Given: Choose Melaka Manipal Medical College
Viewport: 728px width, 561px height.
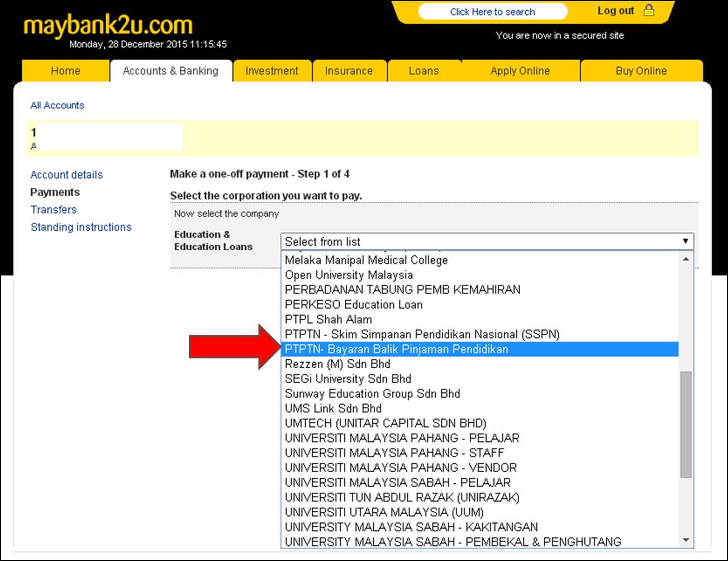Looking at the screenshot, I should tap(479, 260).
